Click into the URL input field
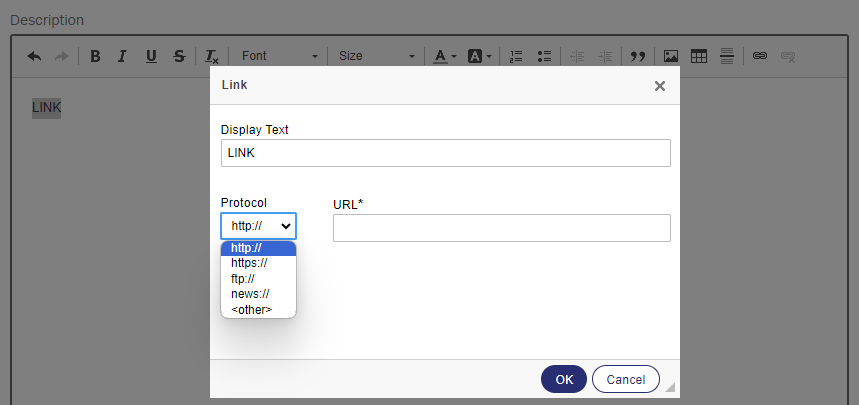The height and width of the screenshot is (405, 859). [x=501, y=228]
